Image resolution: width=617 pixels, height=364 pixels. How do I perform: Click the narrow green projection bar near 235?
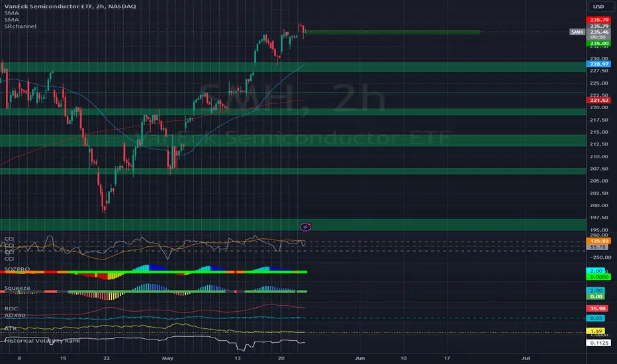coord(393,32)
